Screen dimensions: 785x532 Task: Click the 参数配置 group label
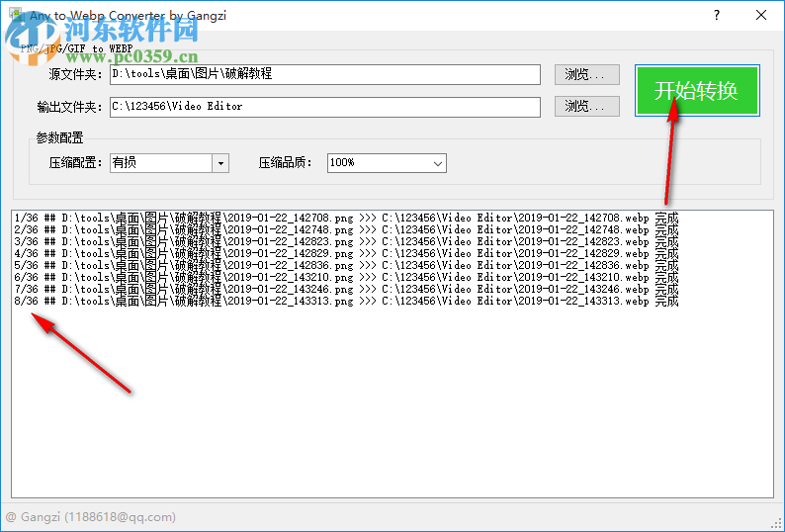(x=59, y=137)
